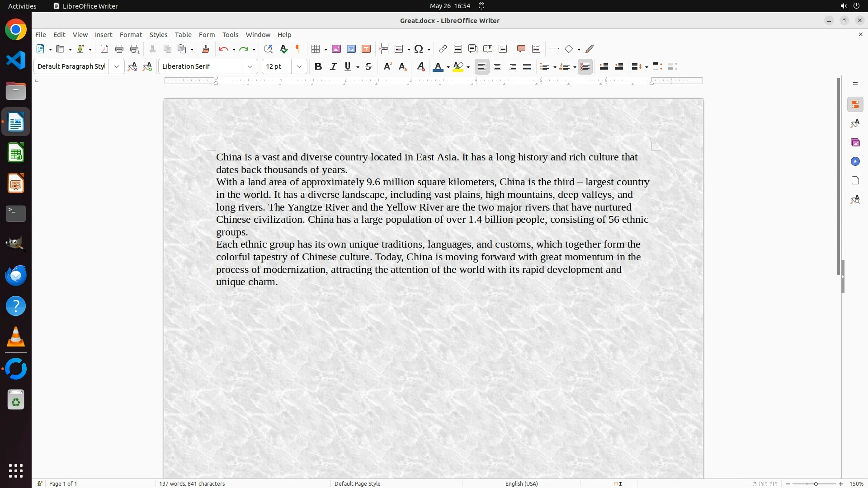Expand the Paragraph Style dropdown
868x488 pixels.
117,67
